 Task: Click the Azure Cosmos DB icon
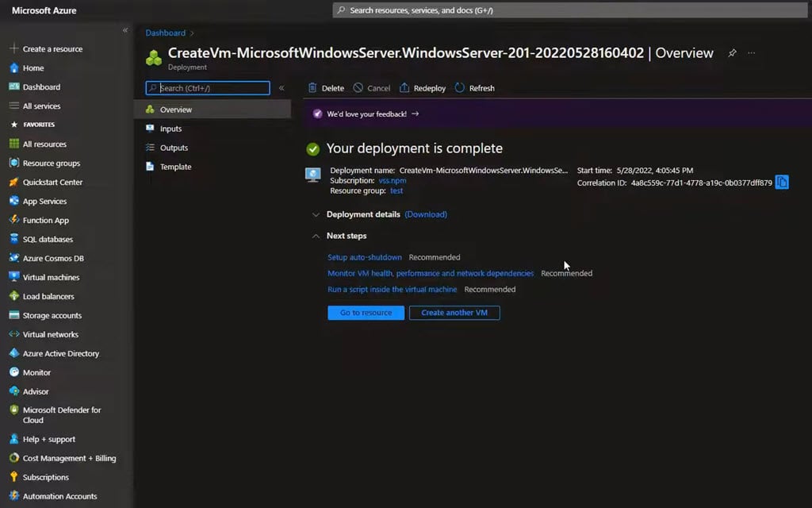point(14,258)
